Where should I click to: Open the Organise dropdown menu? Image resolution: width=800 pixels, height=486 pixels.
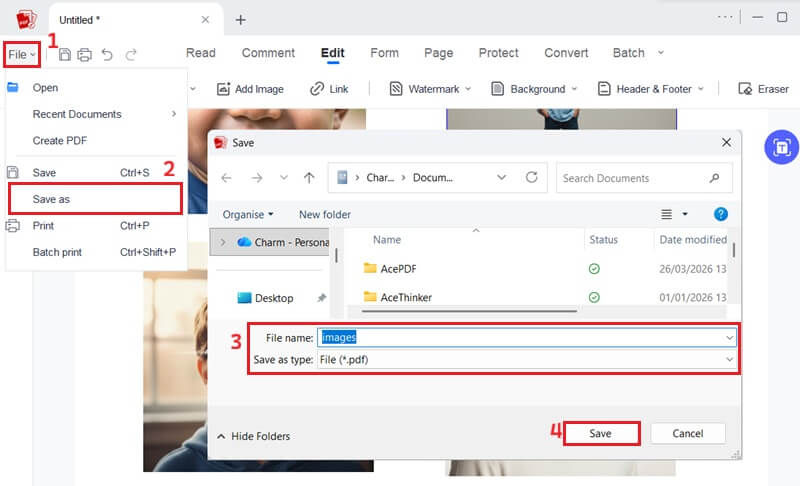pyautogui.click(x=248, y=215)
